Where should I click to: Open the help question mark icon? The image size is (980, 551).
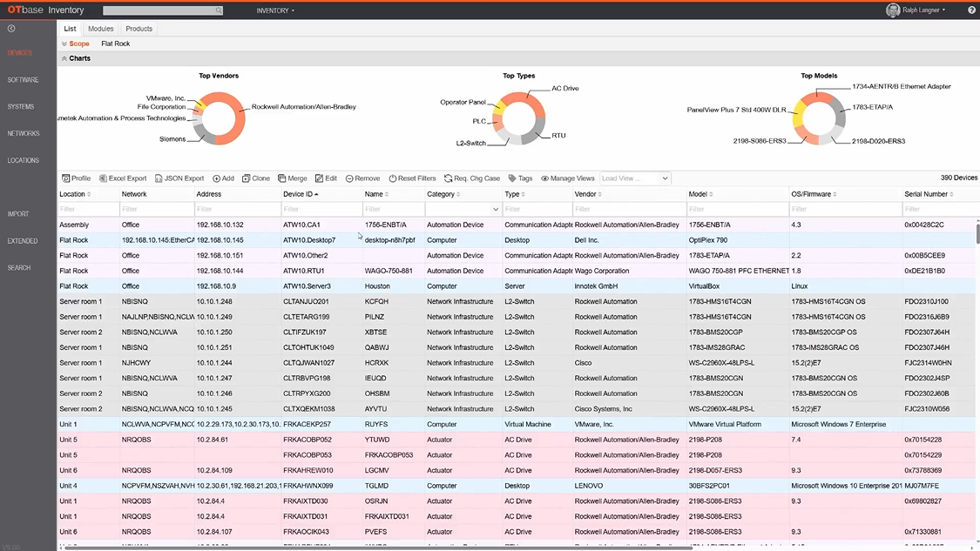point(972,10)
